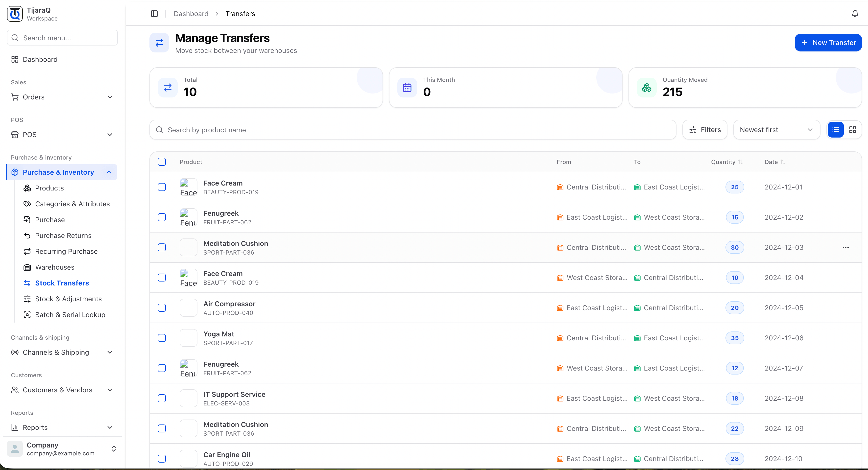Open row actions for Meditation Cushion 2024-12-03
This screenshot has width=868, height=470.
pyautogui.click(x=845, y=247)
